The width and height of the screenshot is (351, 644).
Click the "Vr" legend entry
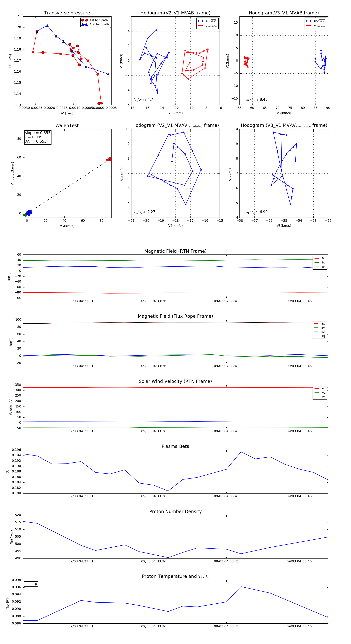coord(320,389)
